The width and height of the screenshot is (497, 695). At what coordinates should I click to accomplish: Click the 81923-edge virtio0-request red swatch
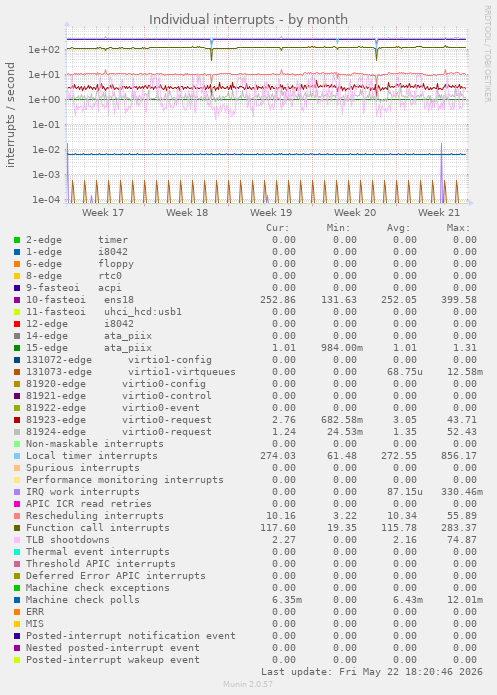click(17, 420)
